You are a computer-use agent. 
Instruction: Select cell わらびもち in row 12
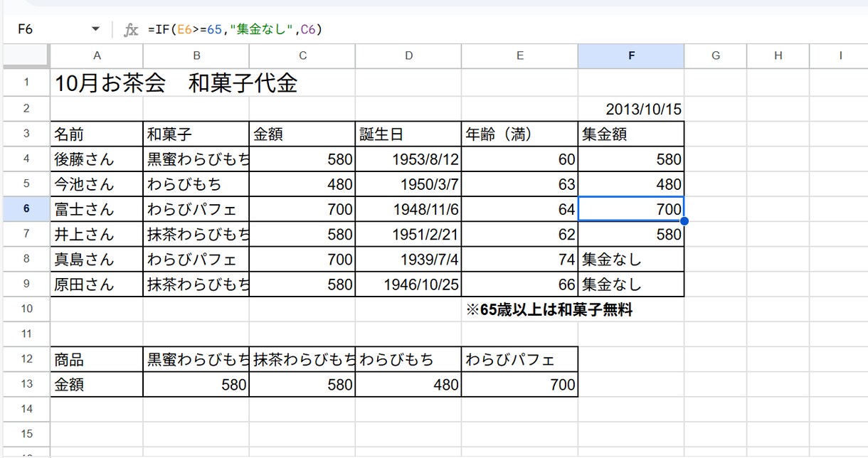click(x=408, y=359)
